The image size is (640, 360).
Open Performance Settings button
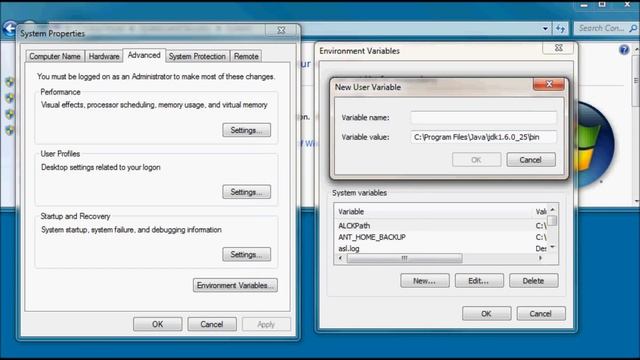click(x=246, y=130)
